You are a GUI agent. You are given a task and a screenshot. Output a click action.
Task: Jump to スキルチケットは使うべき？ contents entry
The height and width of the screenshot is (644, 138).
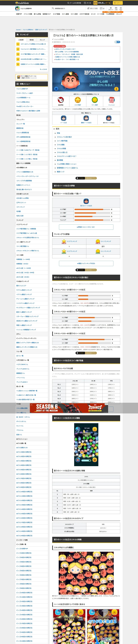point(67,156)
